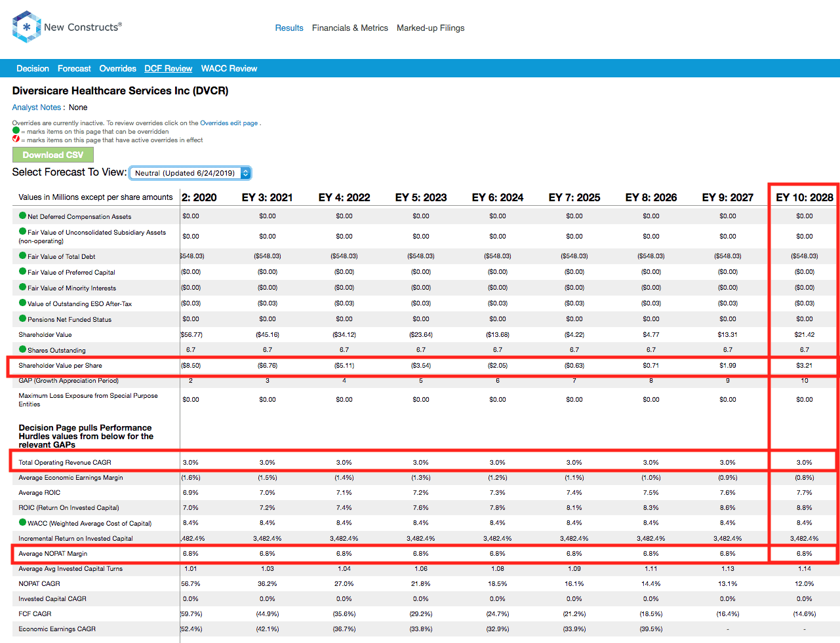Click the Average Economic Earnings Margin label

(x=71, y=477)
